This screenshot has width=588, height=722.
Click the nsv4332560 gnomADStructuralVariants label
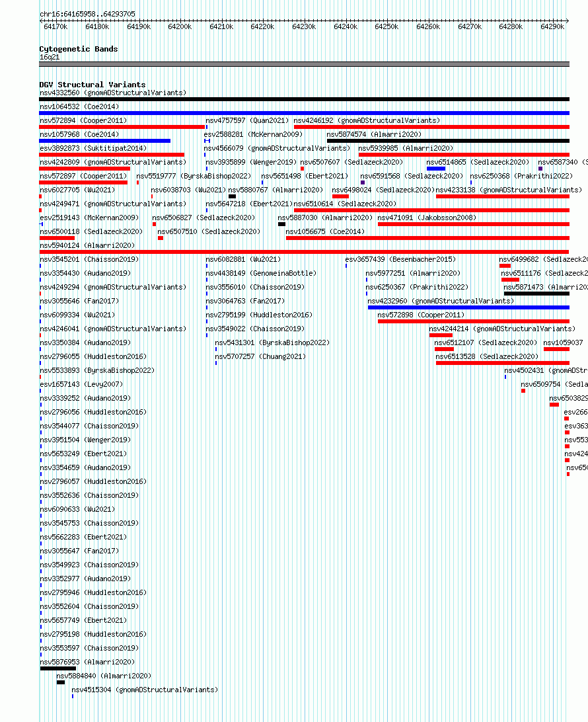(113, 93)
